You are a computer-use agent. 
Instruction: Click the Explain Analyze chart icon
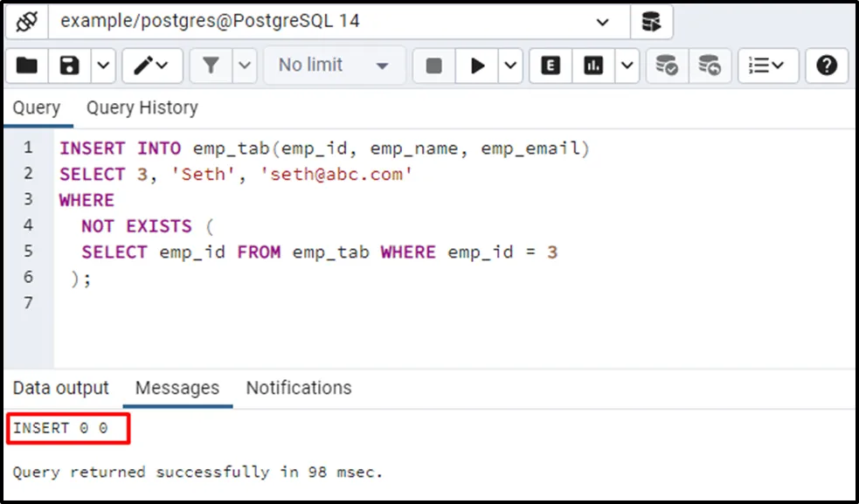[x=594, y=66]
